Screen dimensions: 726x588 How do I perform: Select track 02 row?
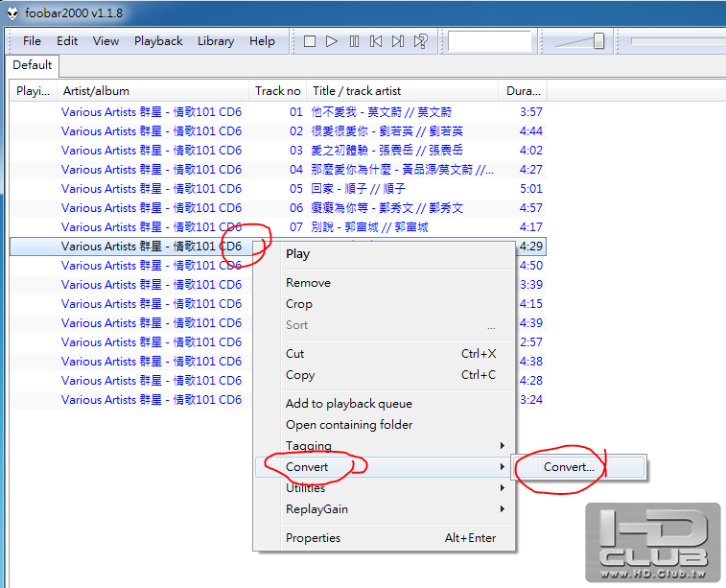pos(278,131)
